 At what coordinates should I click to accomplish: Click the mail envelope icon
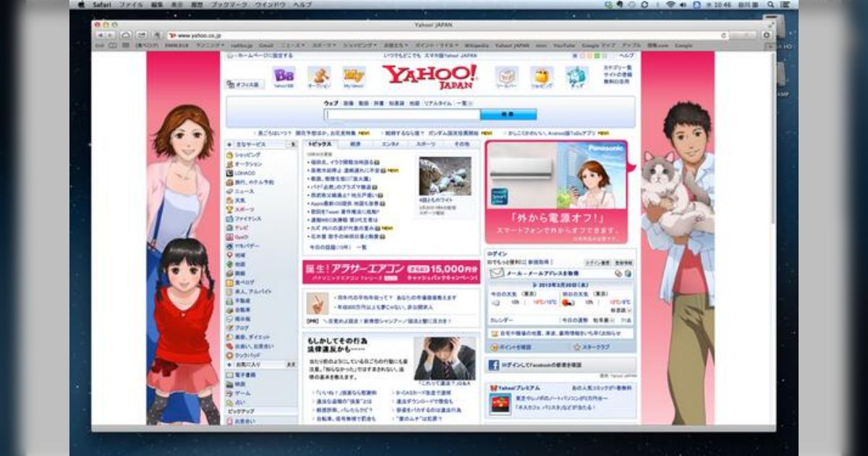coord(495,274)
